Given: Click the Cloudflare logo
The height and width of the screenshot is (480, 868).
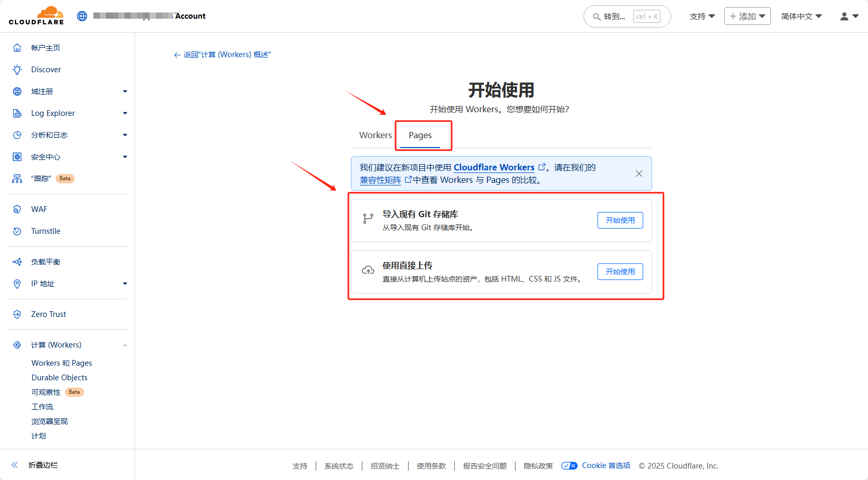Looking at the screenshot, I should [x=36, y=16].
